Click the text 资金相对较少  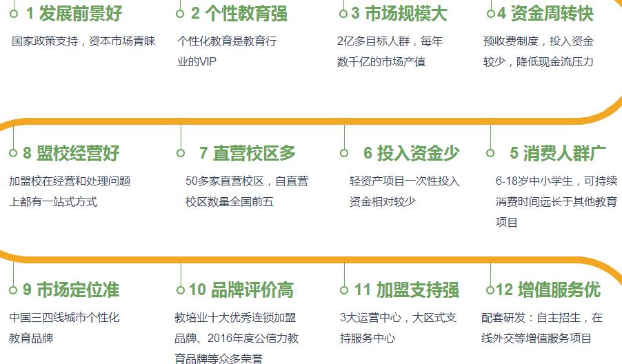point(383,202)
